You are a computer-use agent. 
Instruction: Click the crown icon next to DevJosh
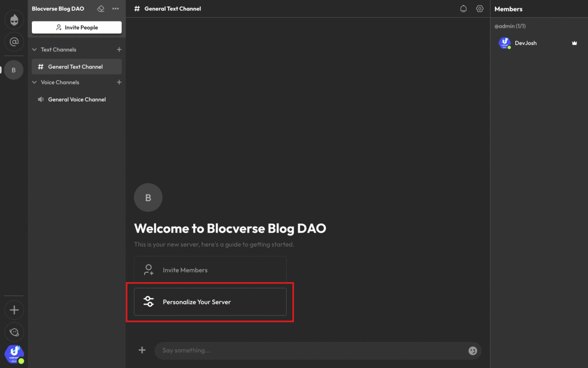(x=574, y=43)
